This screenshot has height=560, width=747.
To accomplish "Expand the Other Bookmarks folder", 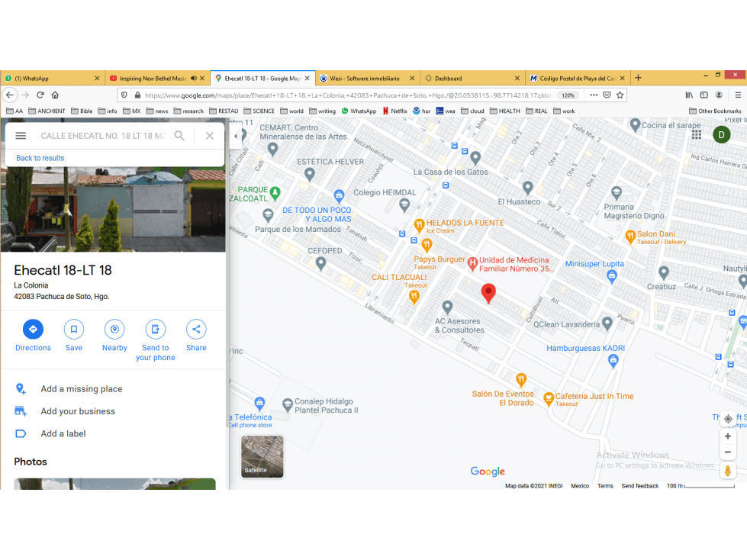I will (x=715, y=111).
